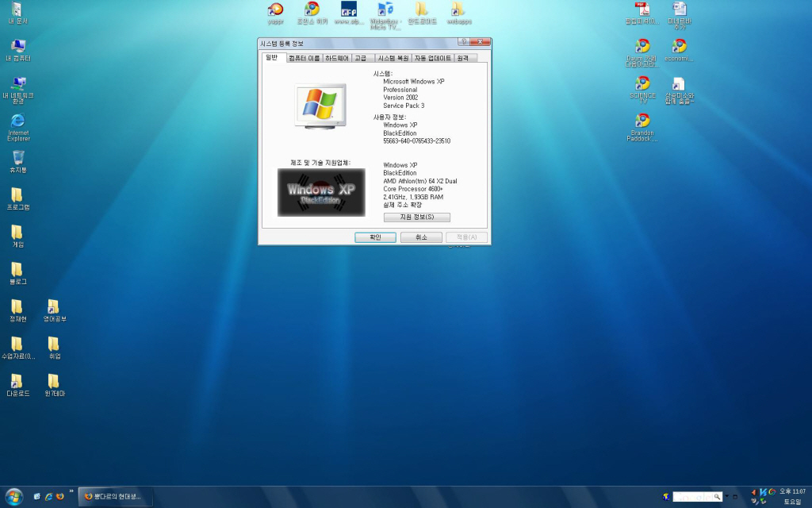812x508 pixels.
Task: Switch to the 시스템 복원 tab
Action: (x=393, y=58)
